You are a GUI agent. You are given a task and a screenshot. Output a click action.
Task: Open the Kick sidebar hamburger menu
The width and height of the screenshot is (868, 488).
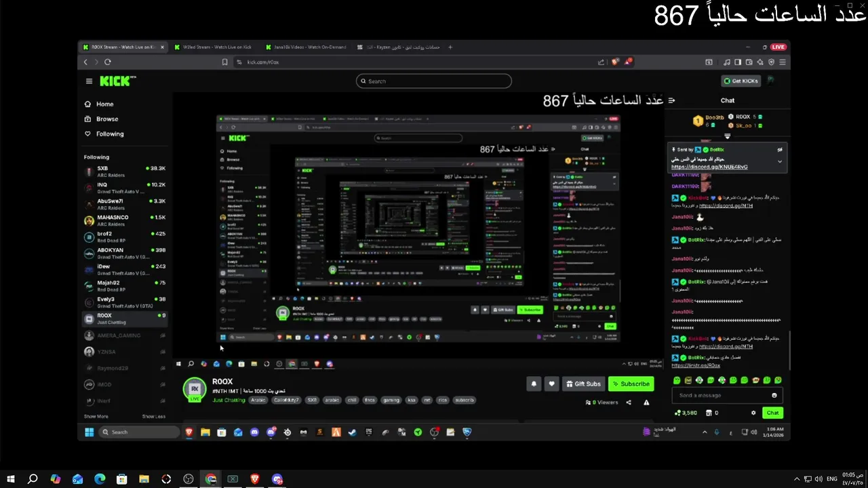tap(89, 81)
